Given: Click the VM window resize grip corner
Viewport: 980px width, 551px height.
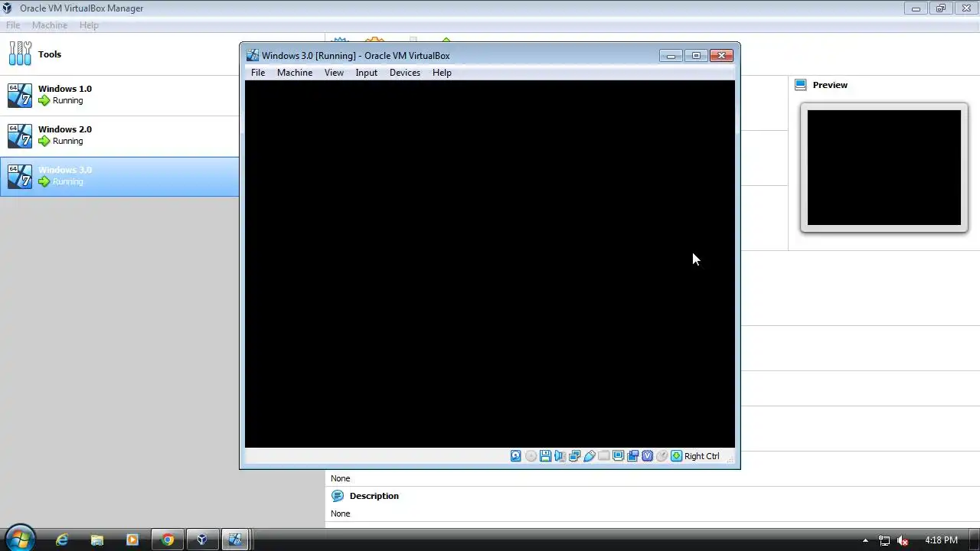Looking at the screenshot, I should [x=730, y=458].
